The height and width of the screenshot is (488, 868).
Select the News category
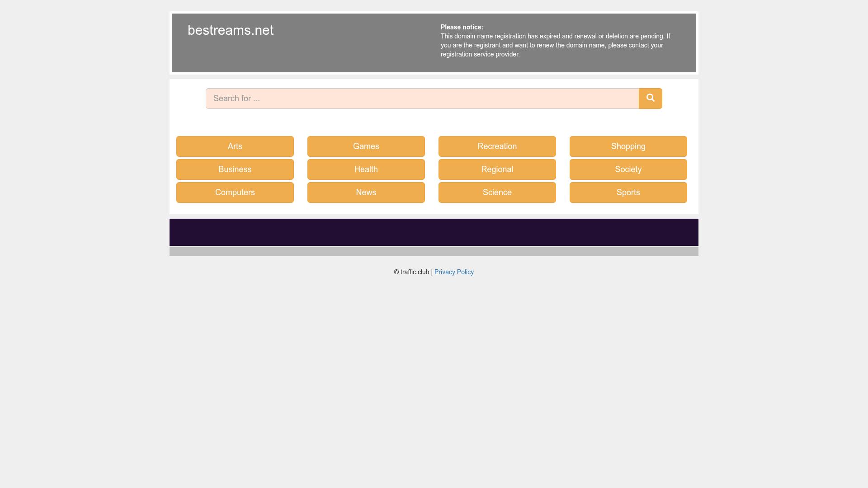coord(366,192)
